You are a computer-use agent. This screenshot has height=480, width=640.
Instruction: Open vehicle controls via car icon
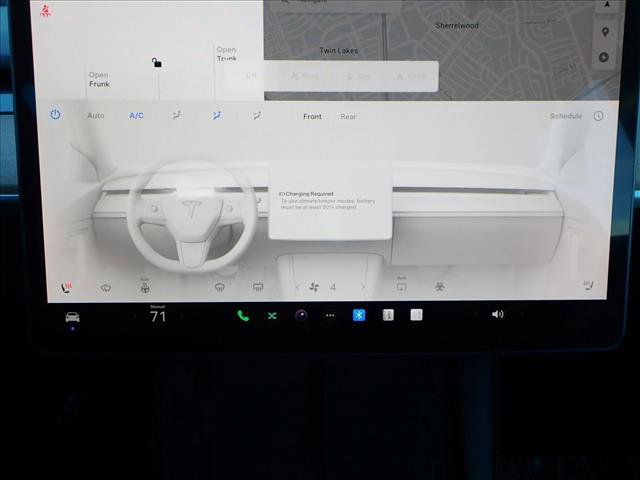[72, 317]
